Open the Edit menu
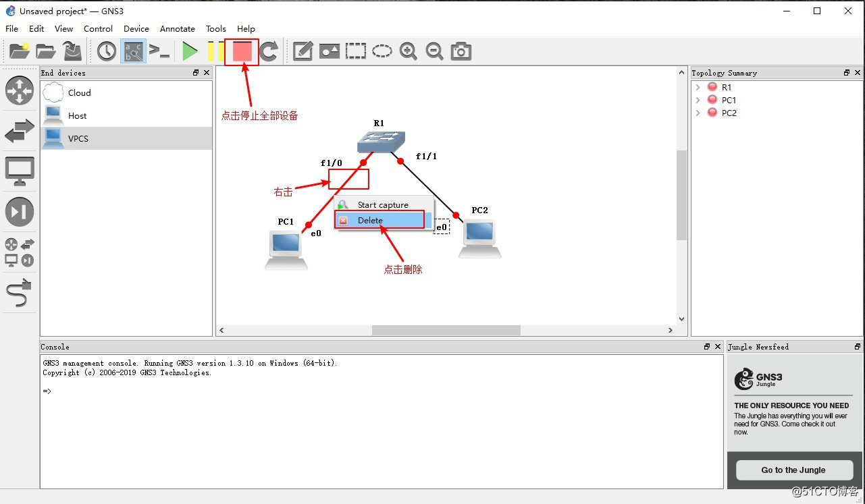This screenshot has height=504, width=865. 36,28
